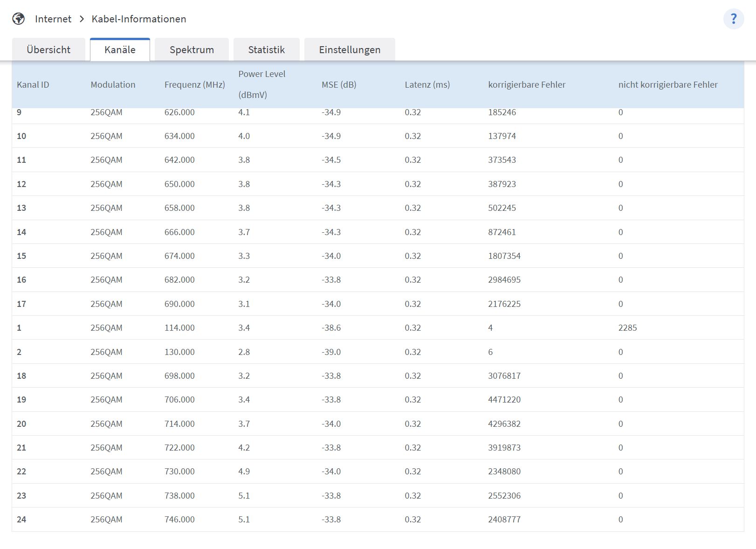Click the Kanal ID column header
The image size is (756, 549).
[33, 85]
